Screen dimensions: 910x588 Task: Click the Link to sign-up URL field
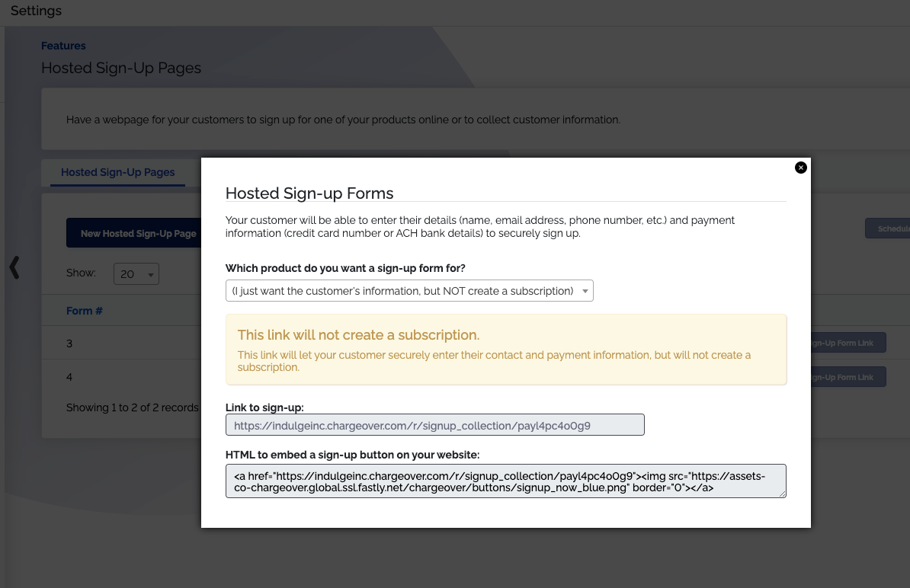coord(434,425)
